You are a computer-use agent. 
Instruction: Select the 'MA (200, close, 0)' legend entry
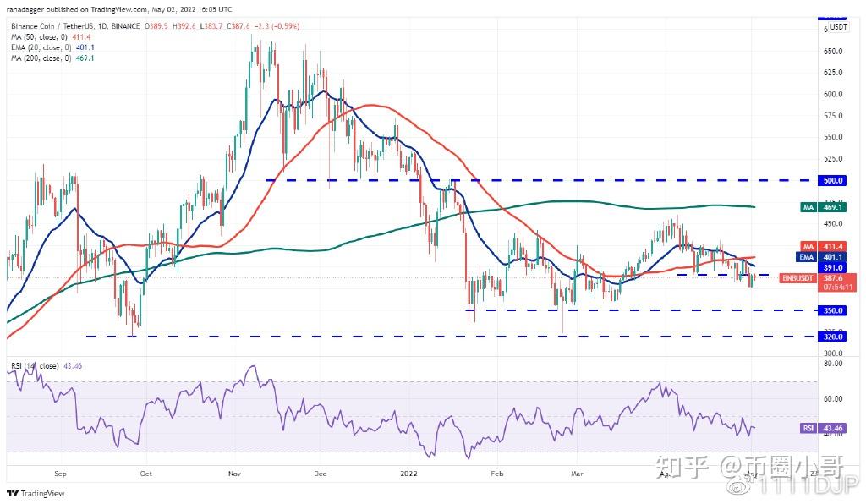41,58
